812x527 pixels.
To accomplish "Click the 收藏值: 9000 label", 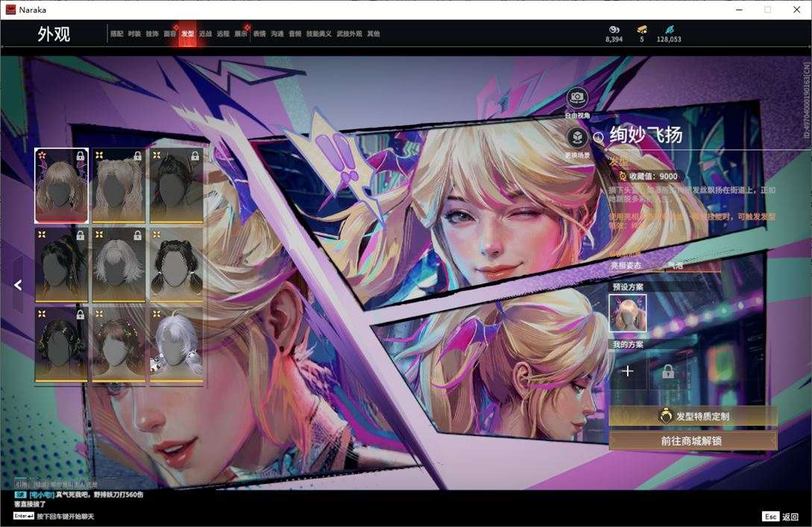I will [653, 176].
